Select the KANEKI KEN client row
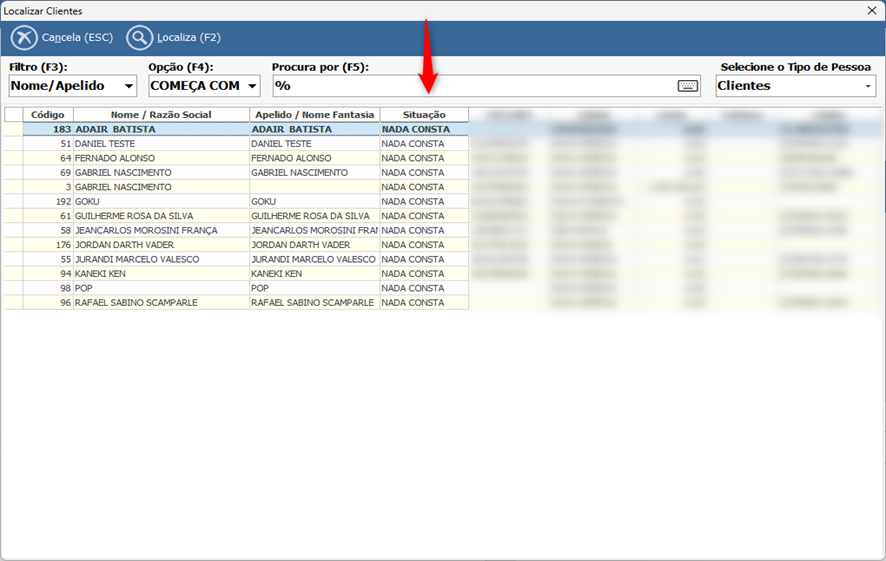Viewport: 886px width, 561px height. 160,274
